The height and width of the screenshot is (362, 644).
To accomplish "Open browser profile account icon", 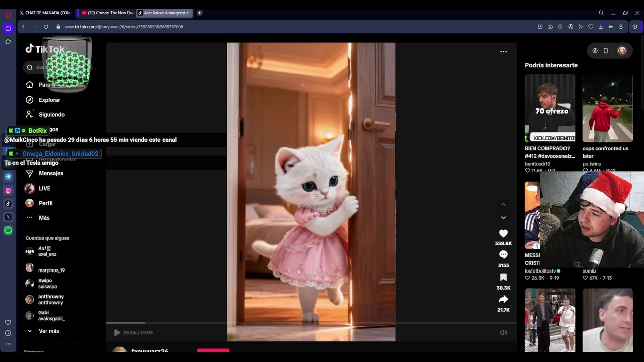I will coord(621,27).
